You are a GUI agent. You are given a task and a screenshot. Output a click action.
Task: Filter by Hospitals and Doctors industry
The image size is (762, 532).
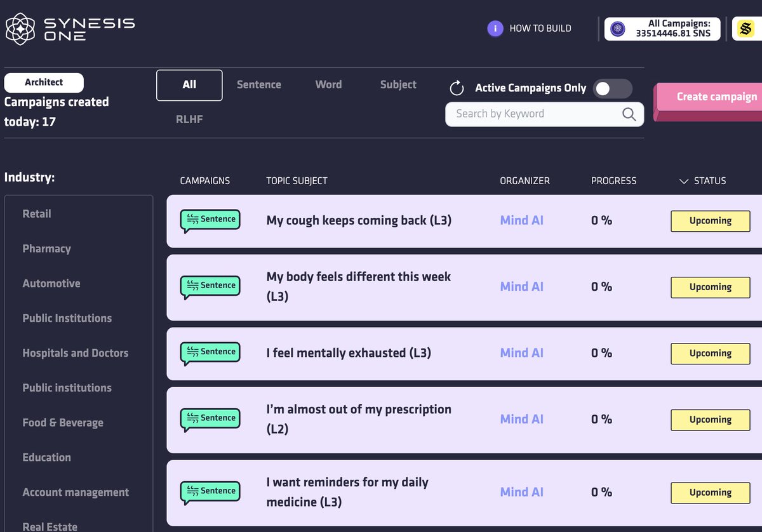pos(75,354)
